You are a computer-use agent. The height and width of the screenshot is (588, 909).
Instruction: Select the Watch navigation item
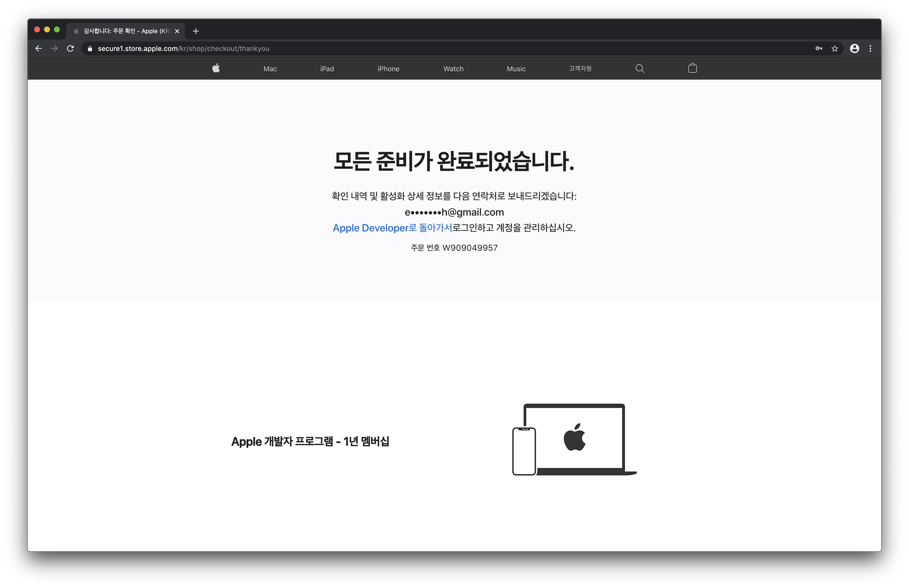pyautogui.click(x=453, y=69)
